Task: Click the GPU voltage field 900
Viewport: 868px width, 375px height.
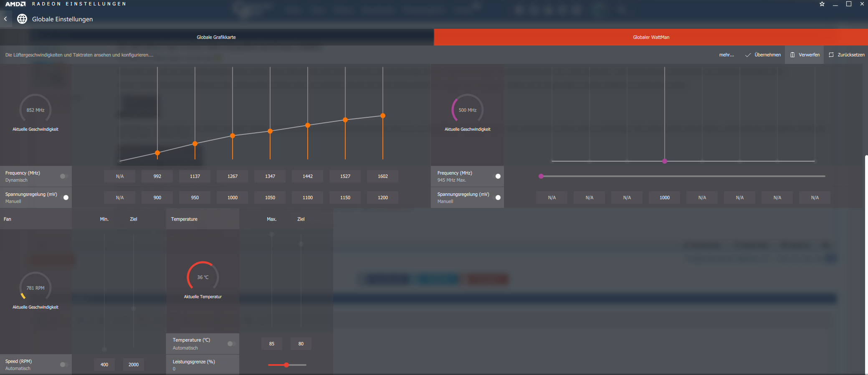Action: point(157,198)
